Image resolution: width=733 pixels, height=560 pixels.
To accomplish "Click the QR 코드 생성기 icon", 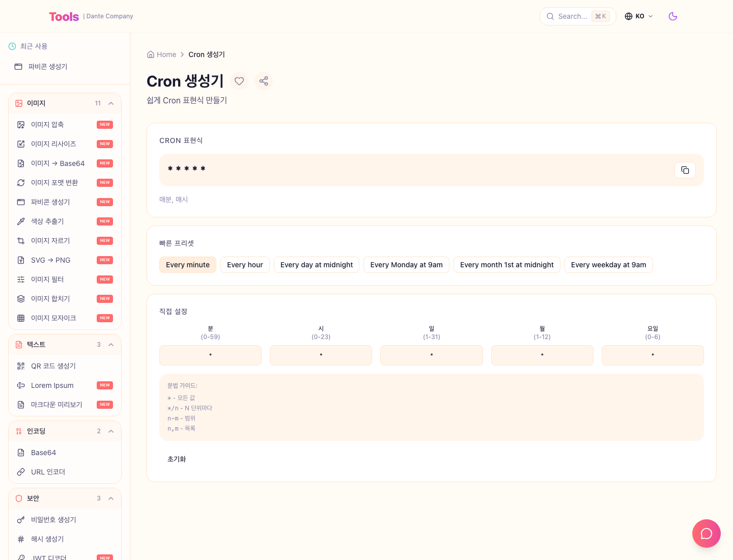I will pyautogui.click(x=21, y=366).
